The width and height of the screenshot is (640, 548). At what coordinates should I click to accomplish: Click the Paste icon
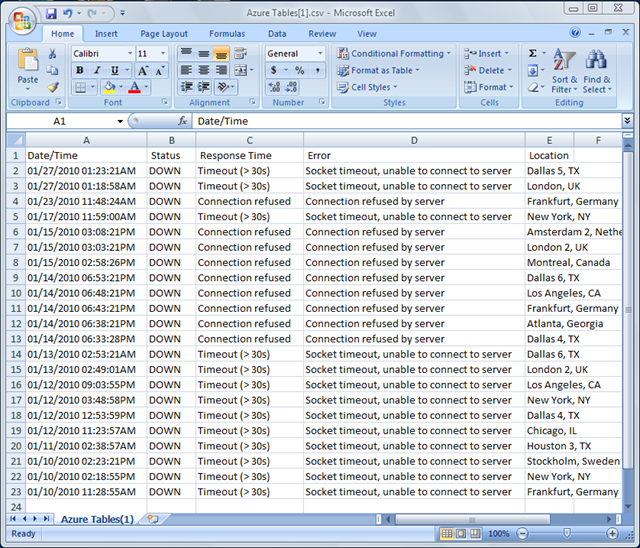(x=28, y=65)
